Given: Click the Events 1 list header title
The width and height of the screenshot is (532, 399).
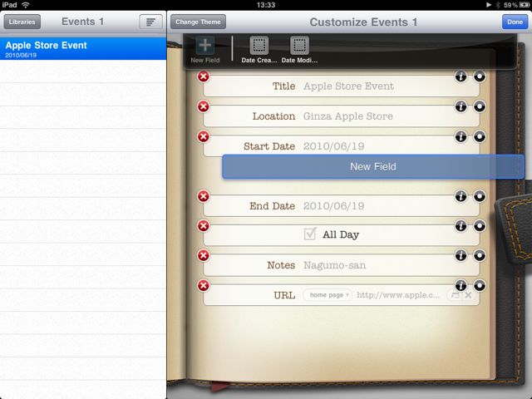Looking at the screenshot, I should click(x=82, y=22).
